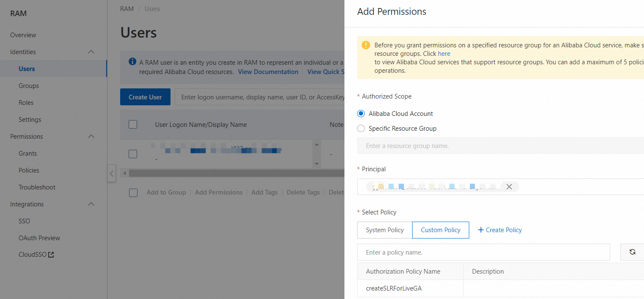Click the left arrow of the horizontal scrollbar
The width and height of the screenshot is (644, 299).
tap(124, 173)
